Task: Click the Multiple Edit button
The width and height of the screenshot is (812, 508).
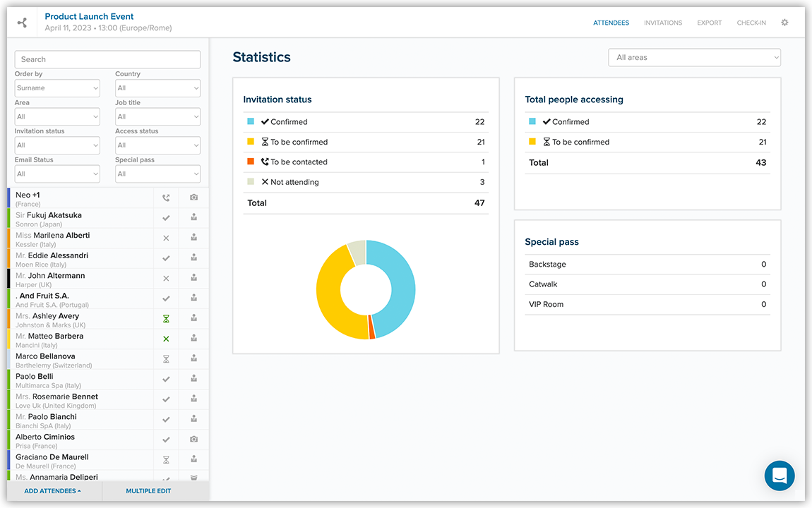Action: [148, 491]
